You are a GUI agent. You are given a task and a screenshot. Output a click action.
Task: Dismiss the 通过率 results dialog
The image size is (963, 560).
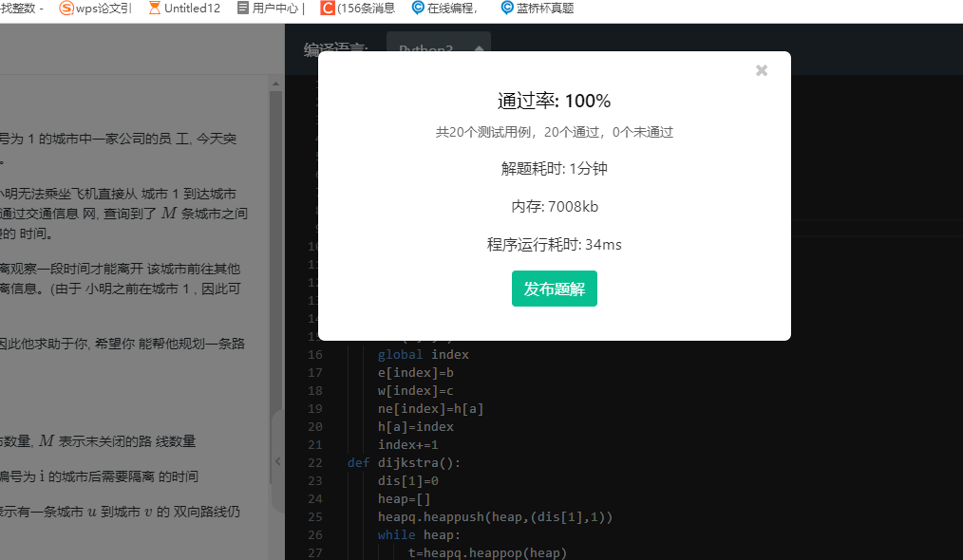tap(761, 70)
